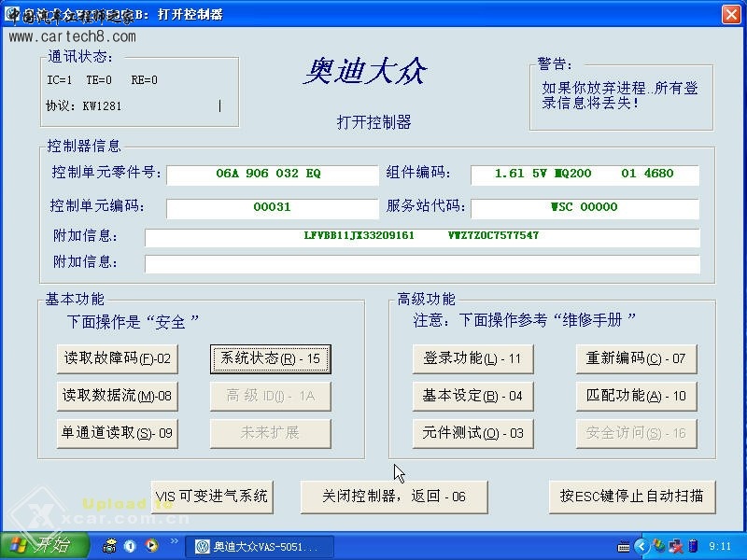Click the 协议: KW1281 protocol text
747x560 pixels.
tap(84, 105)
